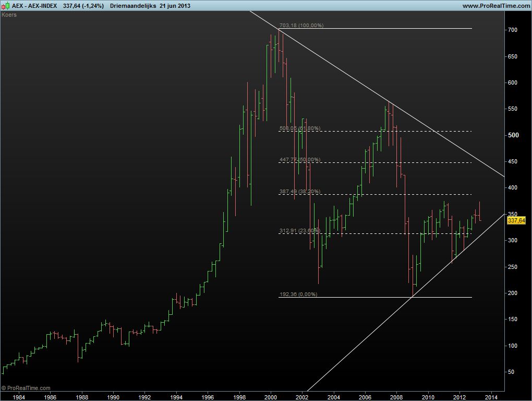Click the 500 level on the price axis

514,135
